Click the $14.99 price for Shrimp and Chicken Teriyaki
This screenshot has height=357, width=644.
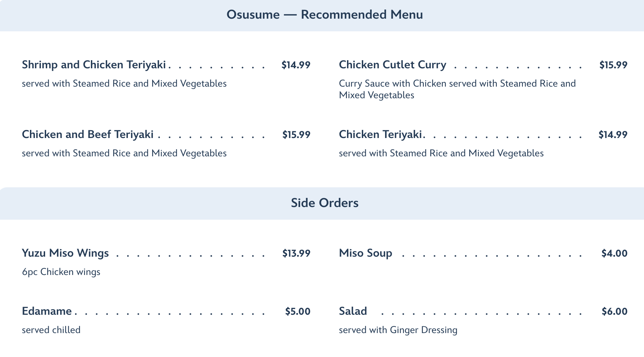(x=296, y=65)
